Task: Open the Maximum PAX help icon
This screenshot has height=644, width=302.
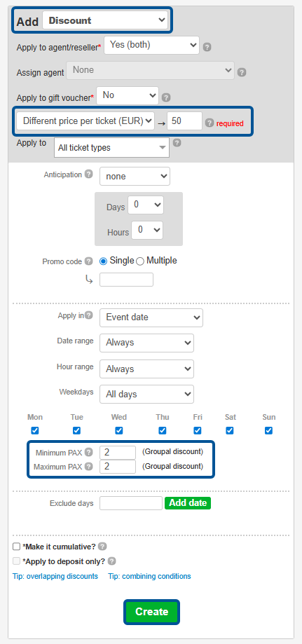Action: 89,467
